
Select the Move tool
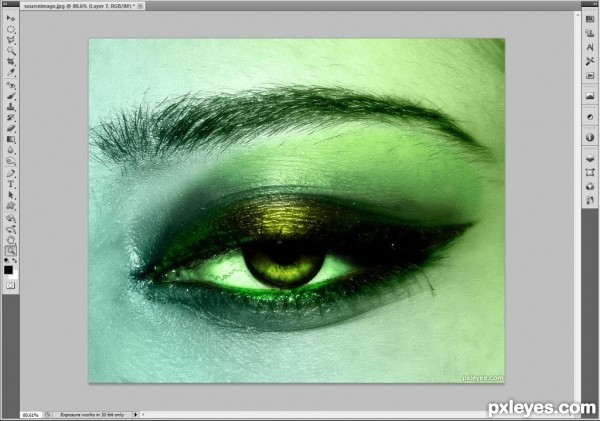coord(11,18)
